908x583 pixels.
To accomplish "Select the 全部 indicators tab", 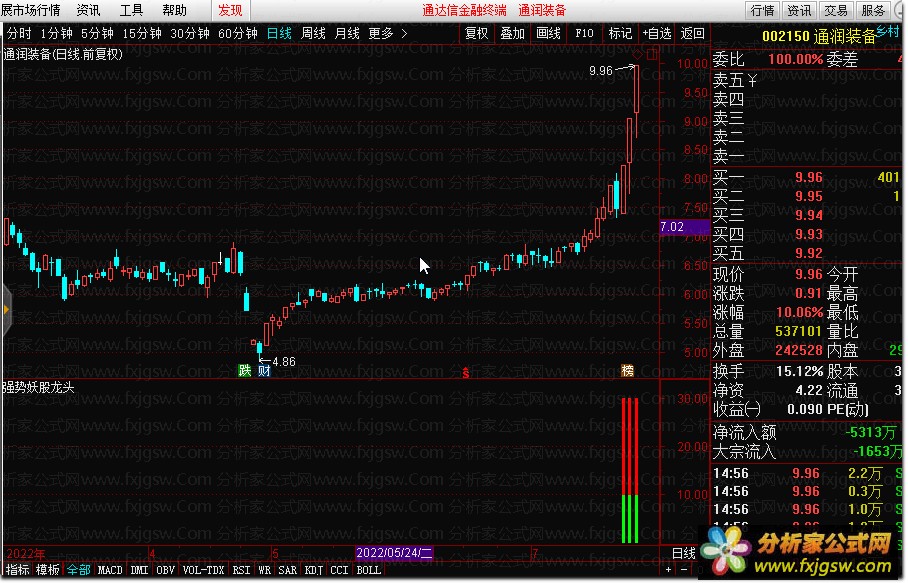I will 78,570.
